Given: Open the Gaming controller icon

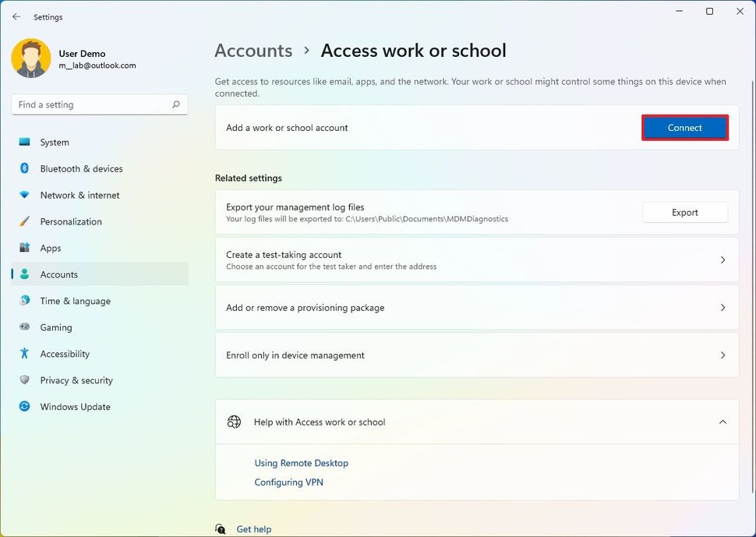Looking at the screenshot, I should (x=25, y=328).
